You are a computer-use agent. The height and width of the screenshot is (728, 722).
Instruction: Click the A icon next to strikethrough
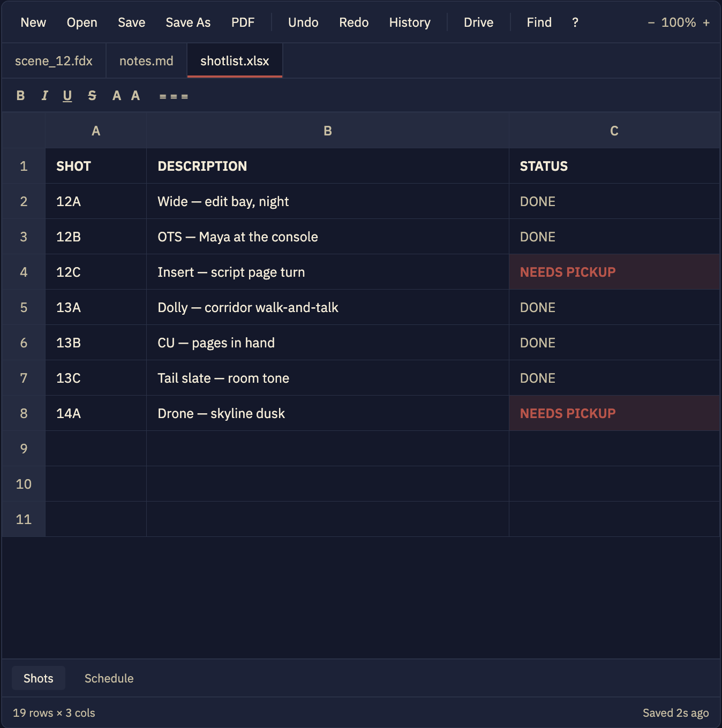(117, 96)
